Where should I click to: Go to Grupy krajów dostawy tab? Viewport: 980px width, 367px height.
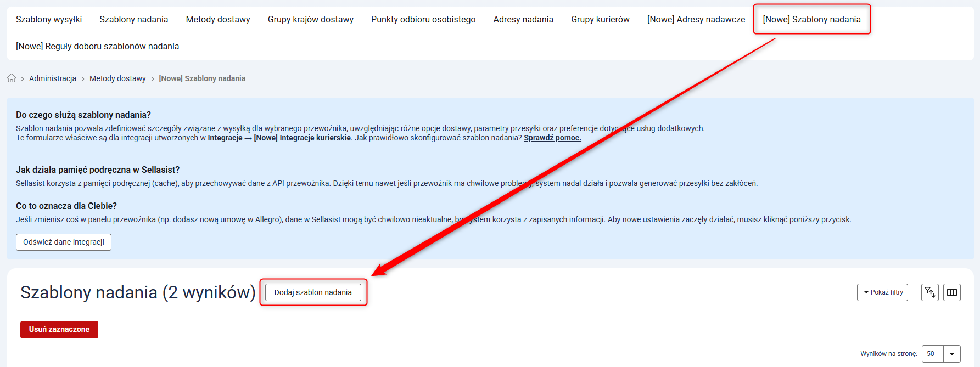coord(310,20)
